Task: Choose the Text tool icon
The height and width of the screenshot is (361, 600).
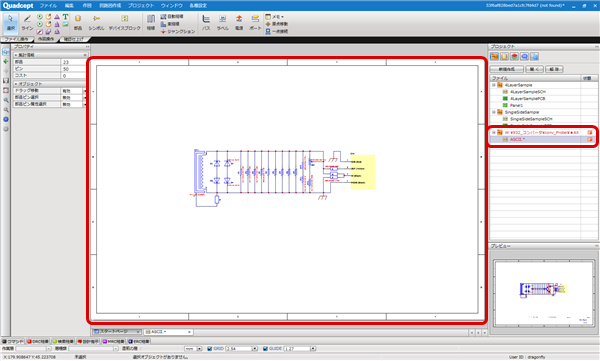Action: pos(65,17)
